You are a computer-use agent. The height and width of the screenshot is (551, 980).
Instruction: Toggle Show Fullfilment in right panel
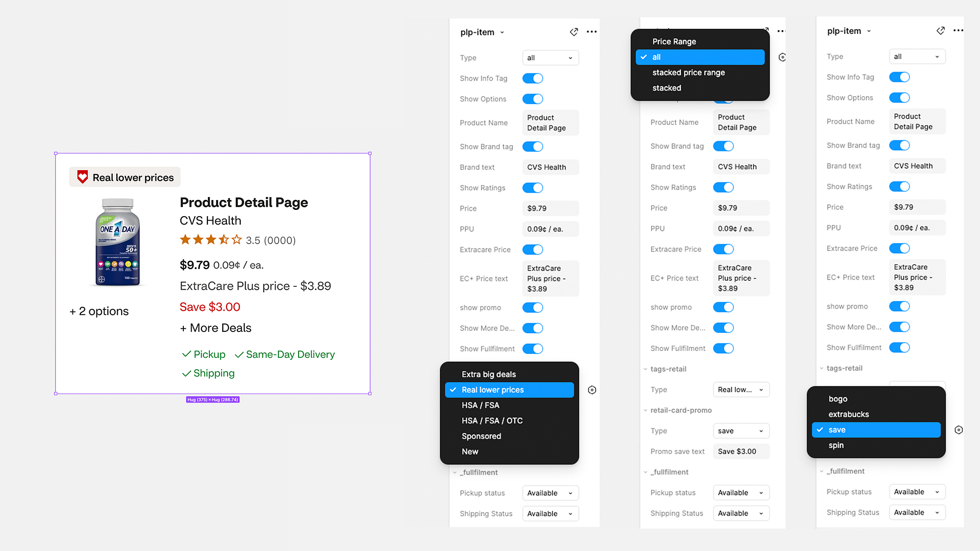click(900, 348)
